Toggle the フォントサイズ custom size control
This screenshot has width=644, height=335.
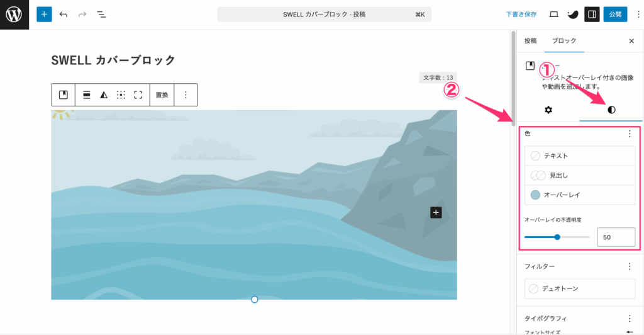pos(629,332)
